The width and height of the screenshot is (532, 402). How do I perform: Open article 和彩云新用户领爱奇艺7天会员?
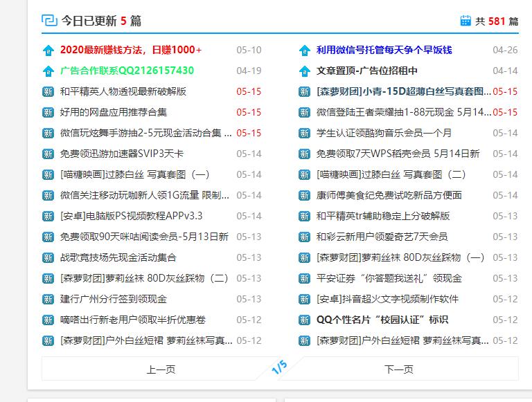[x=382, y=237]
